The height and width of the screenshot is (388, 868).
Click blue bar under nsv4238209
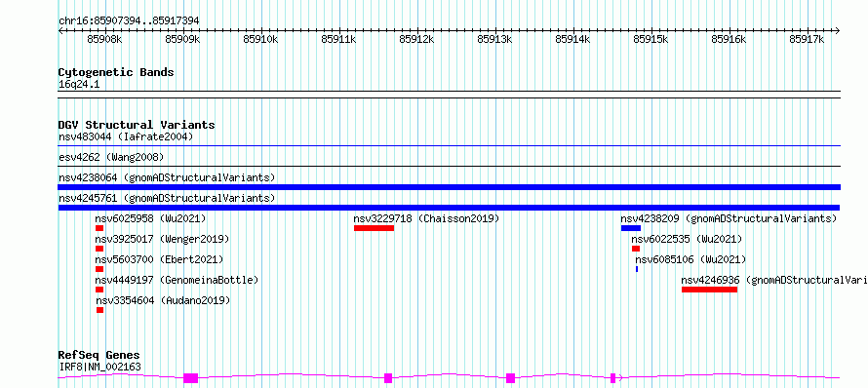point(631,228)
